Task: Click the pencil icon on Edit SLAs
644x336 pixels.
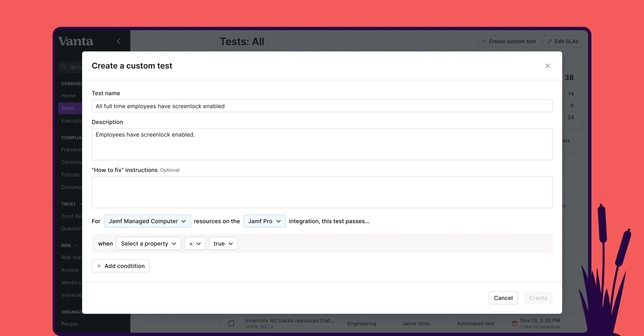Action: [x=550, y=41]
